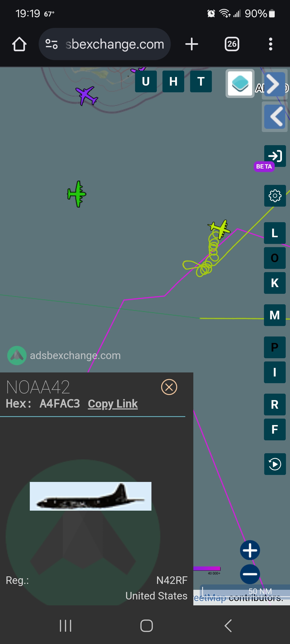This screenshot has width=290, height=644.
Task: Start the replay history button
Action: click(x=275, y=464)
